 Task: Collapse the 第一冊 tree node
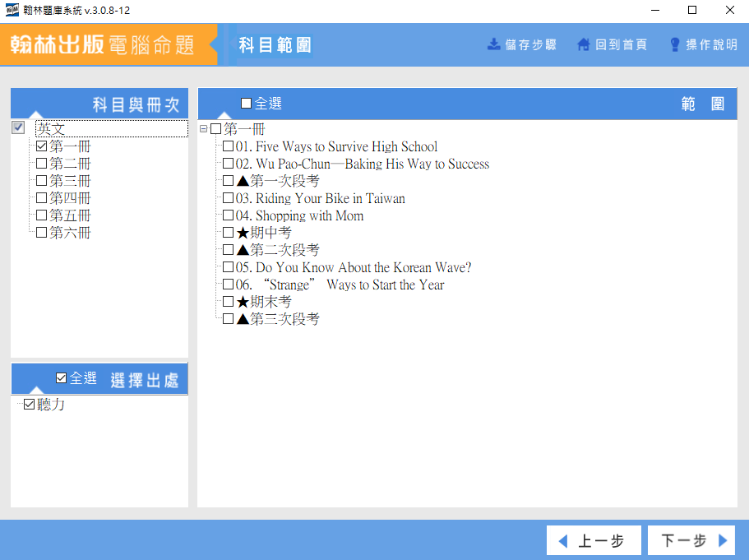(204, 129)
